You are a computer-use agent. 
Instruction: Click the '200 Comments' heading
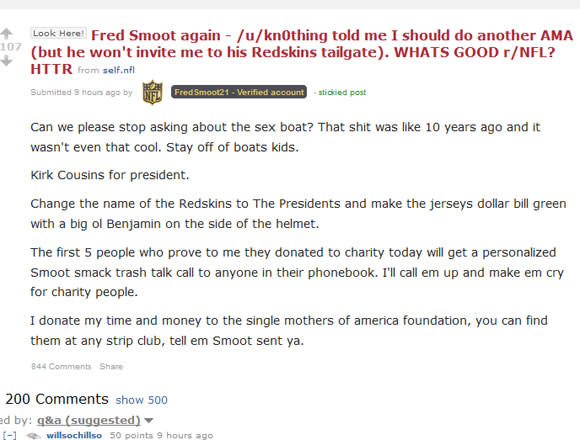pos(57,399)
